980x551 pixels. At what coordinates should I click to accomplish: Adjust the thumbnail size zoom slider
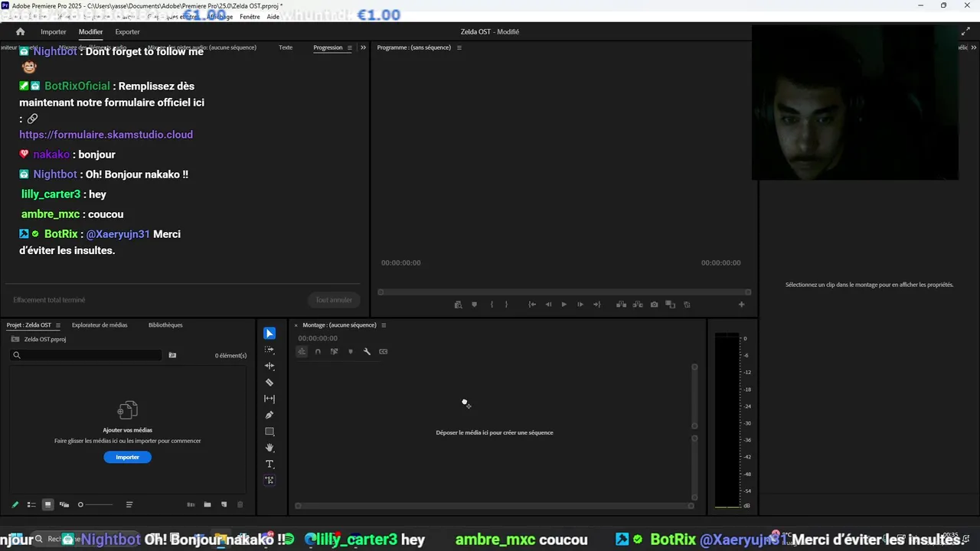pyautogui.click(x=95, y=504)
